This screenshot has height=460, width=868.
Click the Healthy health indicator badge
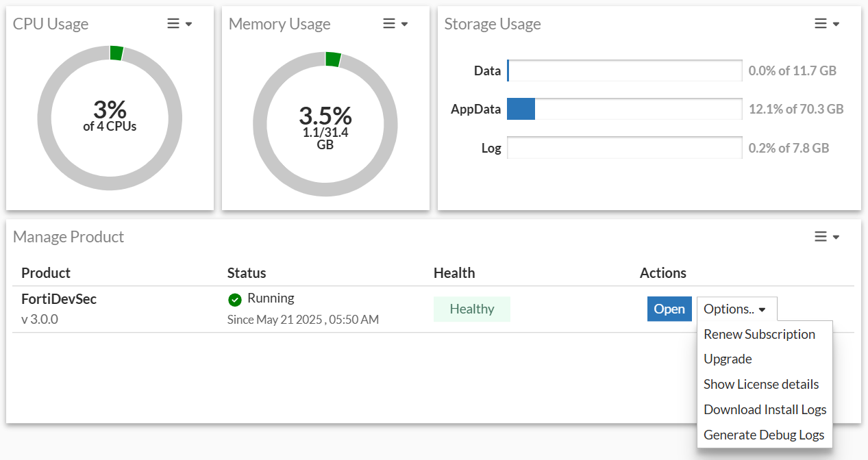point(472,309)
